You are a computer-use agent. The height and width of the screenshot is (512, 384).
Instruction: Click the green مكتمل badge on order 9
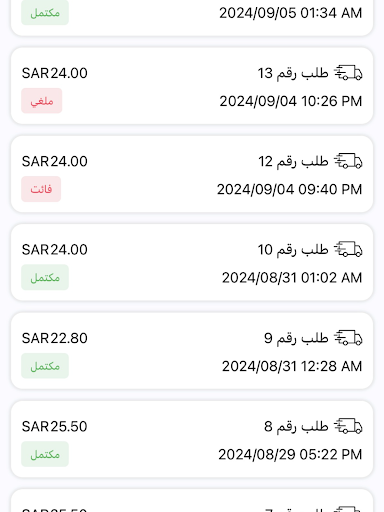45,366
